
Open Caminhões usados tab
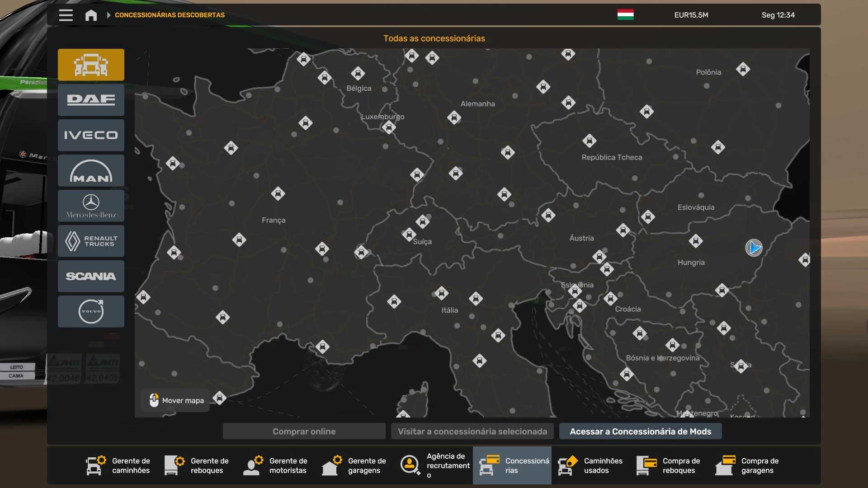tap(590, 465)
